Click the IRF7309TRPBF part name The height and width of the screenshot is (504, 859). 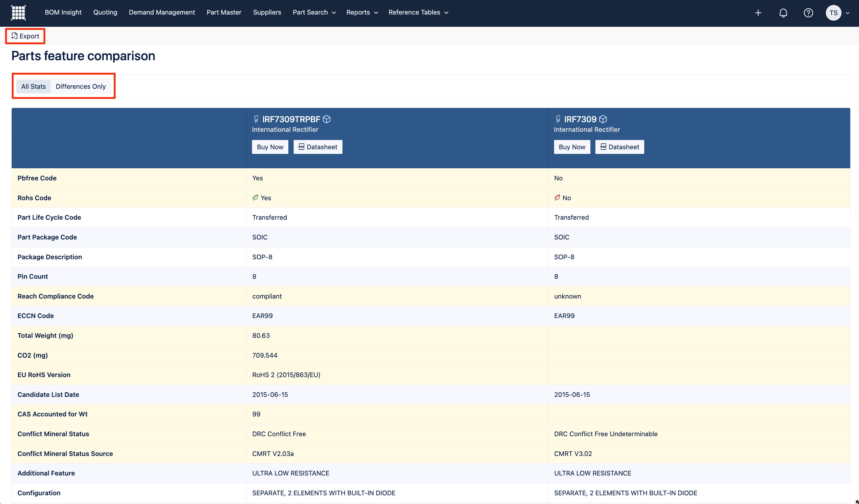point(291,119)
